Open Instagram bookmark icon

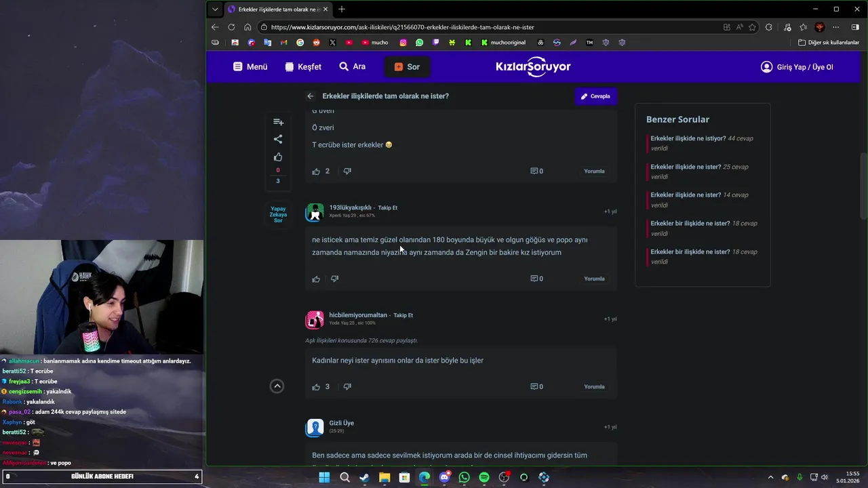[403, 42]
